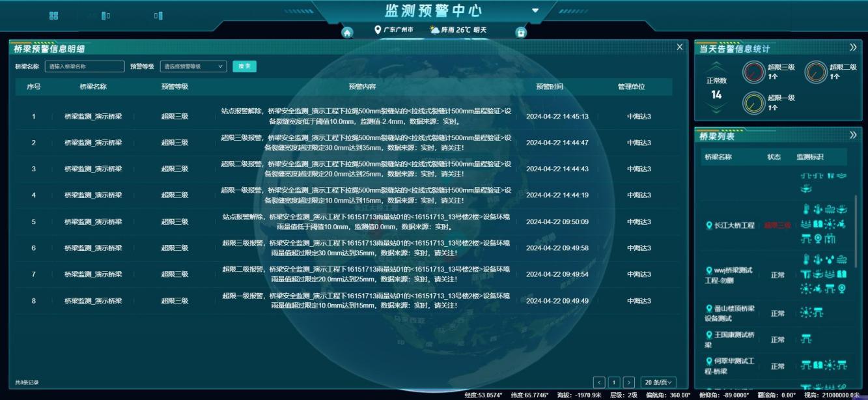868x400 pixels.
Task: Click the icon right of the weather bar
Action: click(520, 33)
